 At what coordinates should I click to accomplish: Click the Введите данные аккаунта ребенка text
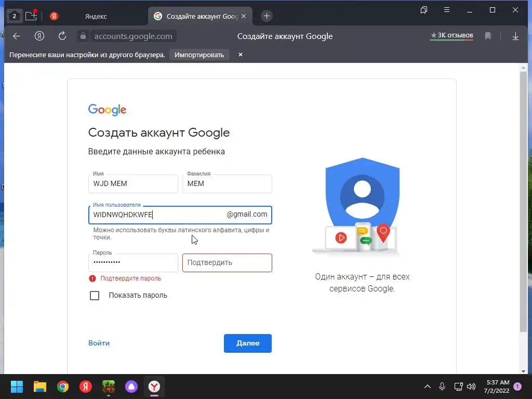[x=156, y=152]
